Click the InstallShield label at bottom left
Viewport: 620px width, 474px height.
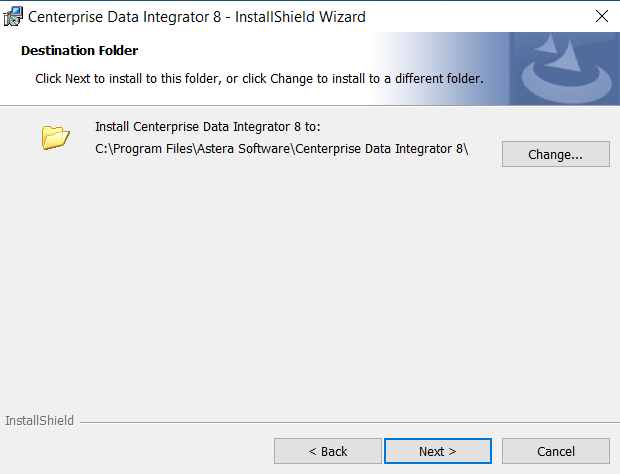(39, 421)
